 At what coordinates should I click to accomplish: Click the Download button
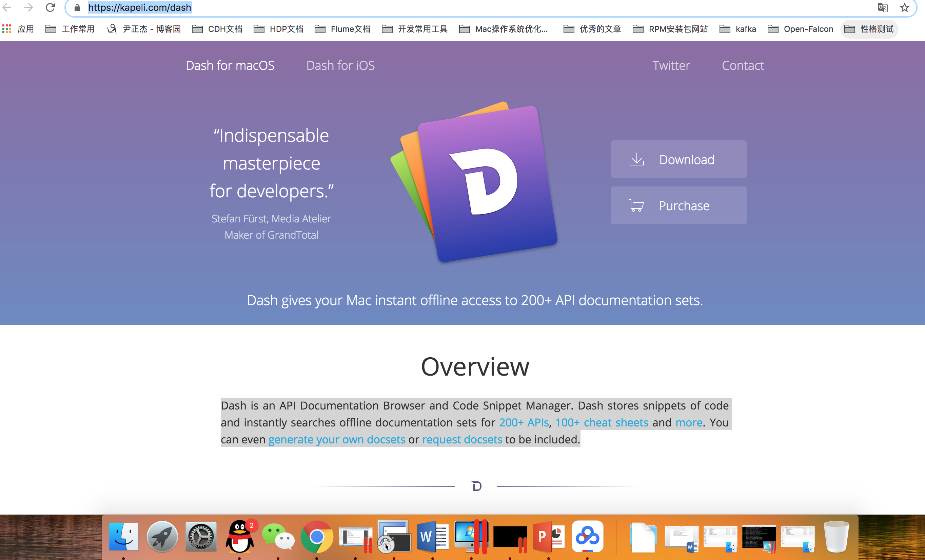[679, 160]
